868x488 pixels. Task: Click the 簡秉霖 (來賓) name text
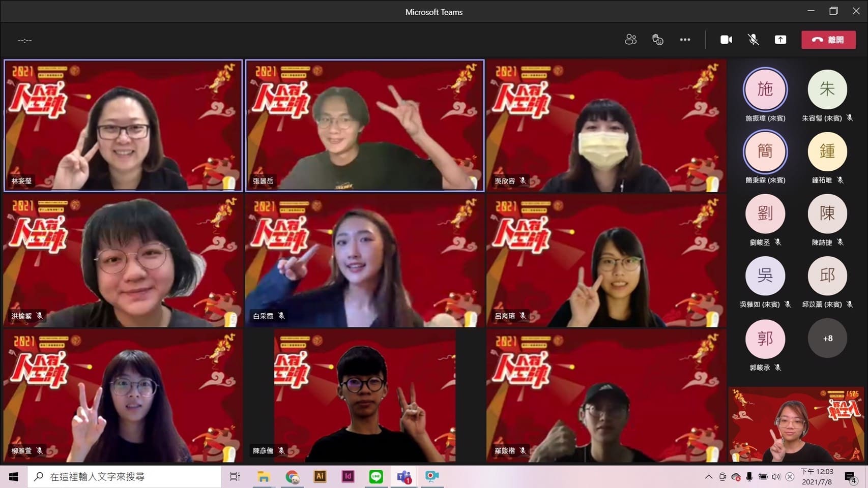(x=765, y=180)
